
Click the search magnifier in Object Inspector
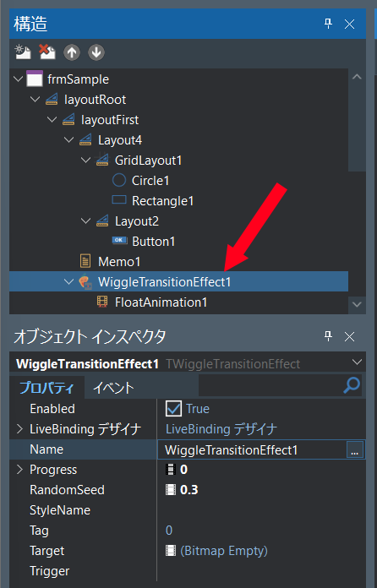tap(352, 385)
